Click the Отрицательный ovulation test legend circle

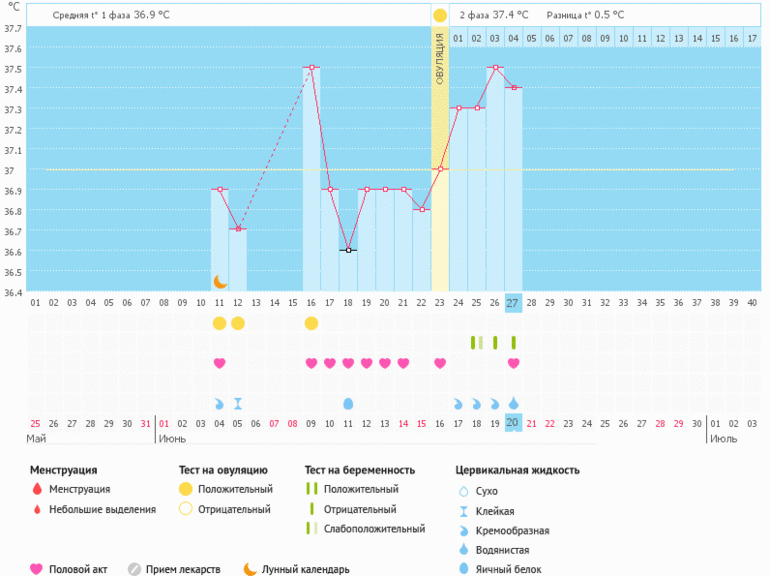point(186,509)
